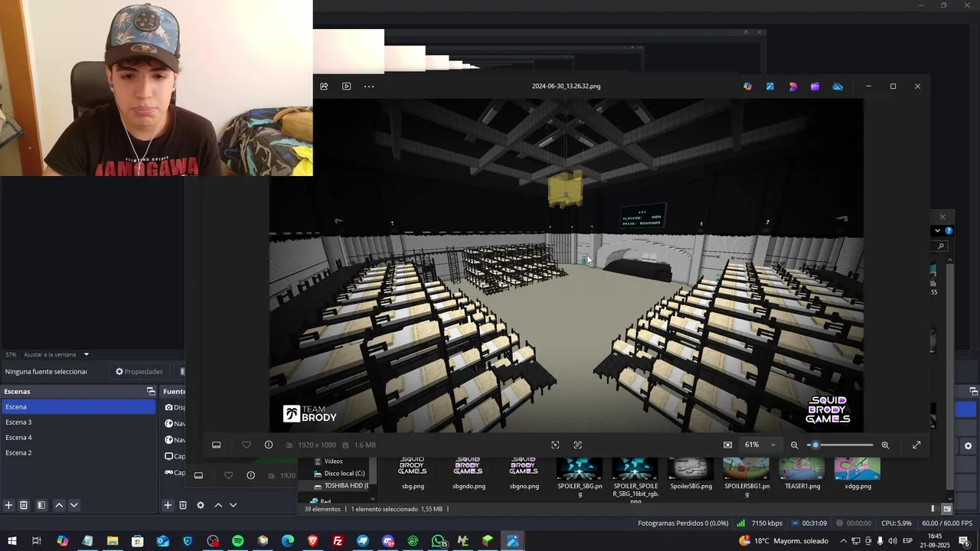
Task: Mark the photo as favorite with heart
Action: pos(247,445)
